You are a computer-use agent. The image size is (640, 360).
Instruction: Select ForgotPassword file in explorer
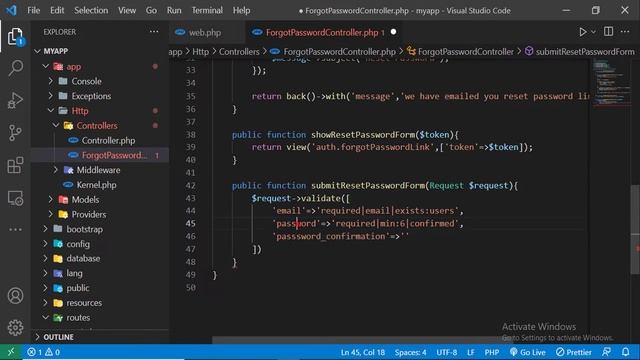coord(100,155)
